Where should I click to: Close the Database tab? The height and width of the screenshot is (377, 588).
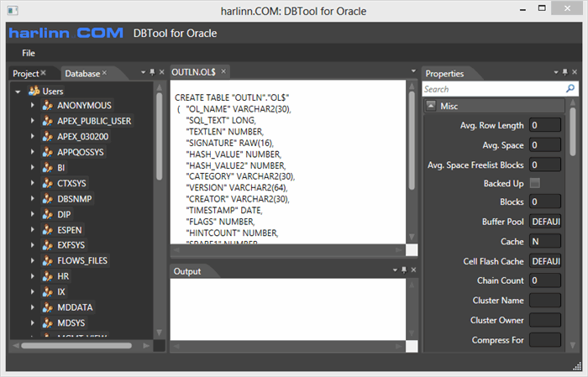tap(104, 73)
